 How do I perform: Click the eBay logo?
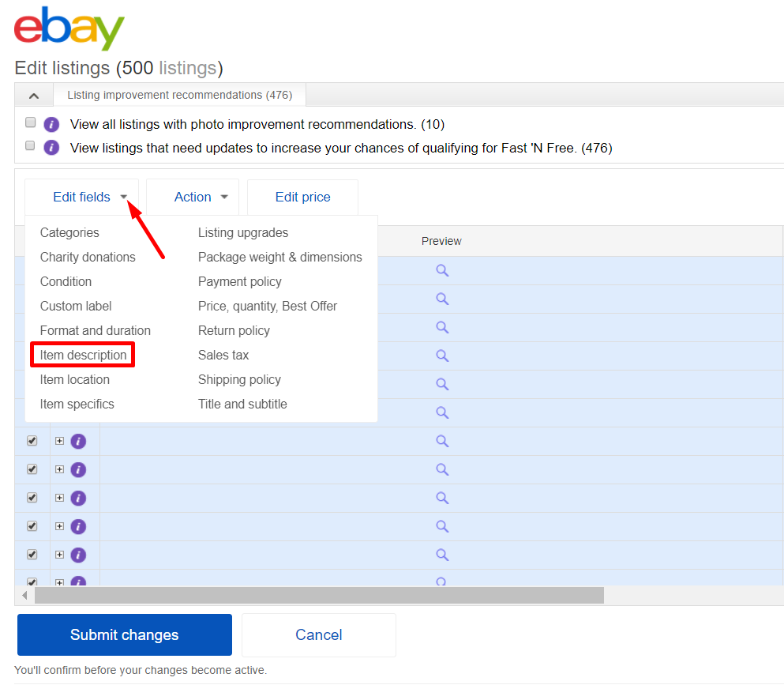[x=69, y=28]
